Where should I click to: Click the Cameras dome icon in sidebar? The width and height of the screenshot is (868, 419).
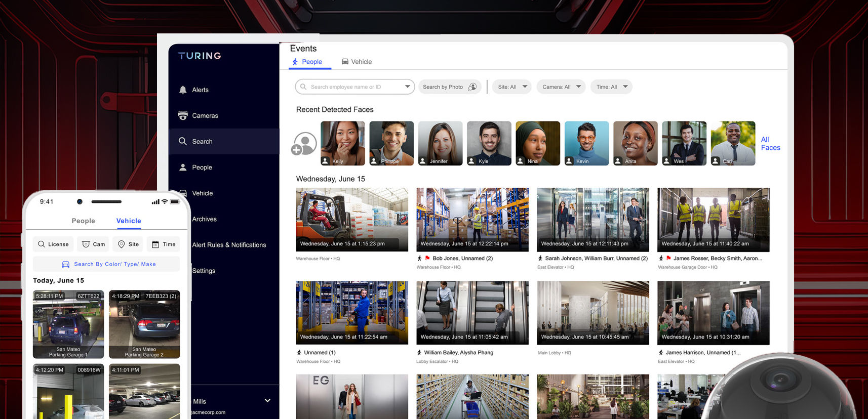click(183, 116)
